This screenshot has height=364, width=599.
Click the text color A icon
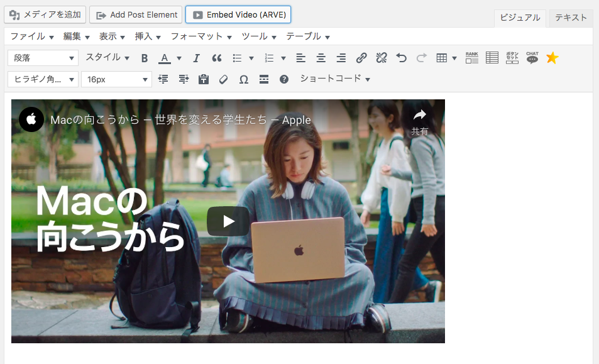point(164,58)
